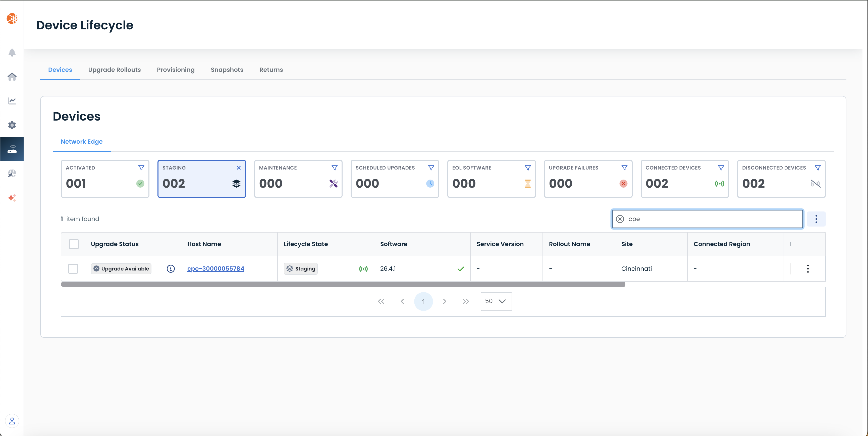Click the Host Name column header
Screen dimensions: 868x436
click(x=204, y=244)
